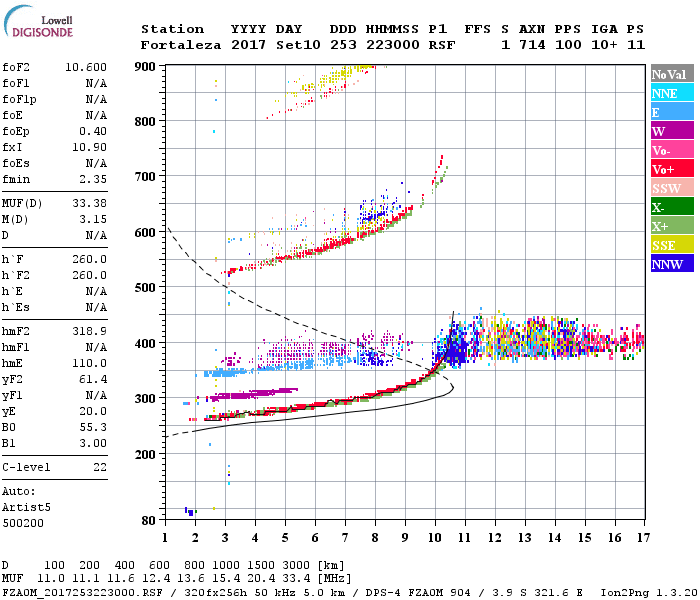Click the 223000 time value

click(393, 45)
